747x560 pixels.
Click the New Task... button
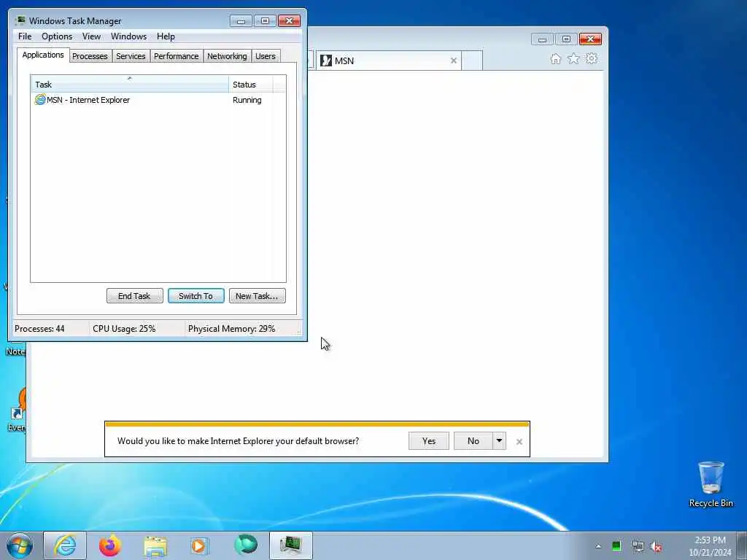(x=258, y=296)
